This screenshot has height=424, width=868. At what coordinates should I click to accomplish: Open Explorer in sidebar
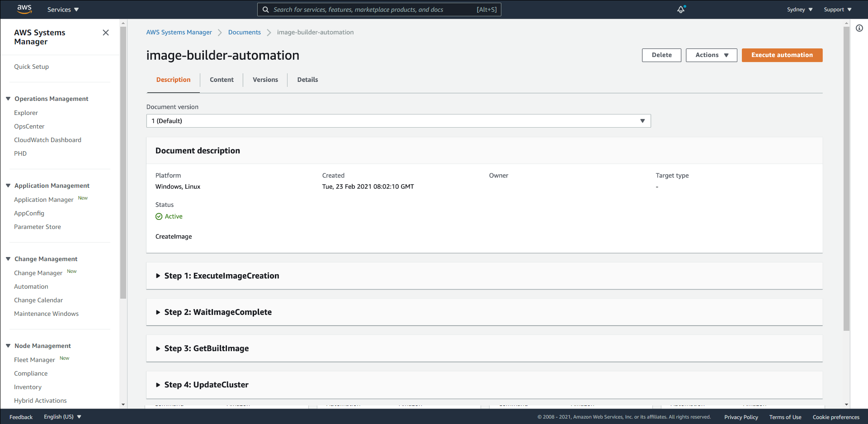point(26,113)
